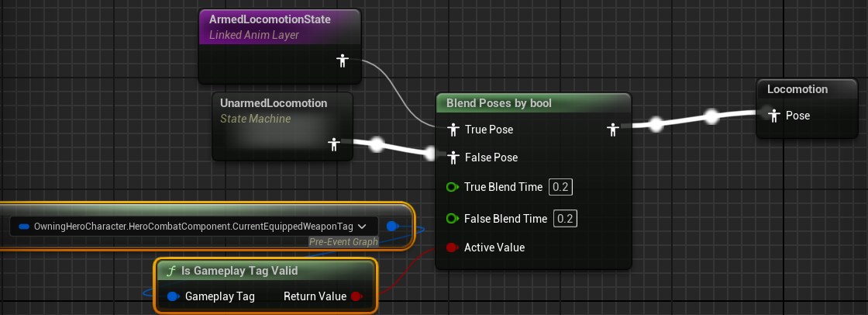Click the True Blend Time value field
This screenshot has width=868, height=315.
click(x=560, y=187)
